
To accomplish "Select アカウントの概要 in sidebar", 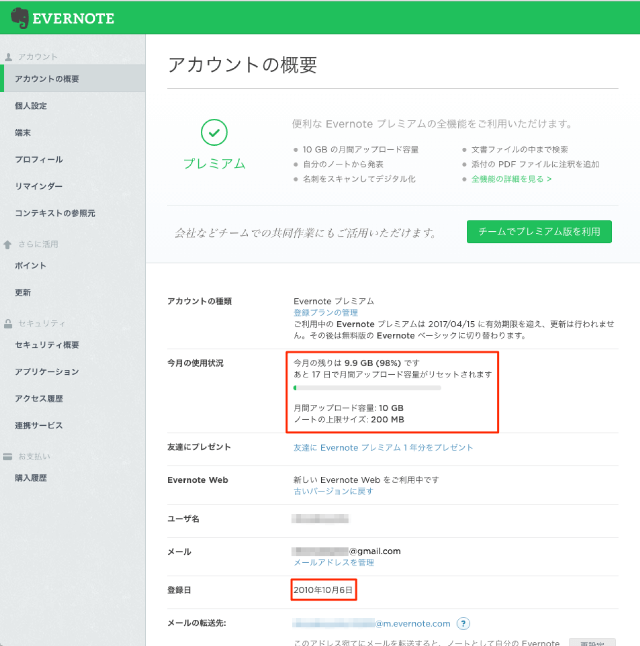I will (x=73, y=78).
